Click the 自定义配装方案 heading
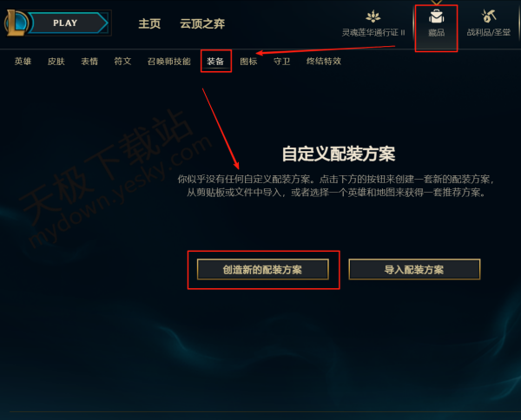 [339, 154]
